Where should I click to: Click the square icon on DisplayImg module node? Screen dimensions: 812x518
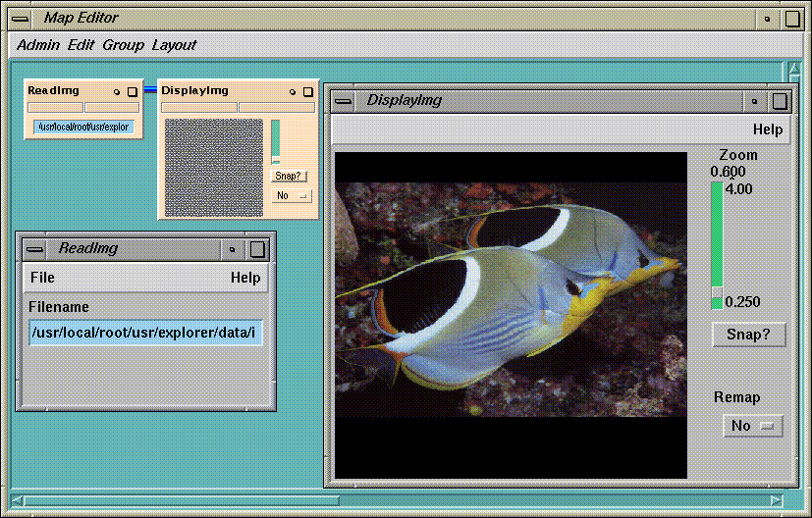308,91
